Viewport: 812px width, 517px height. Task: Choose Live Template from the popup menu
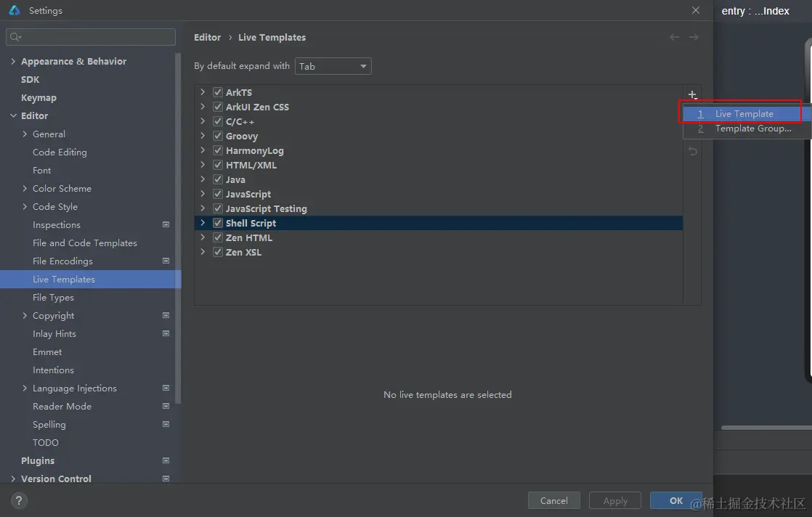tap(744, 114)
